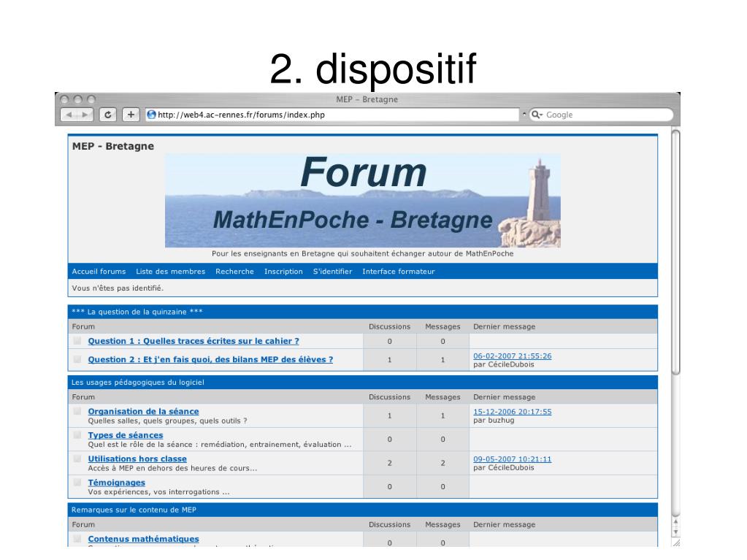747x560 pixels.
Task: Open the Contenus mathématiques forum link
Action: pos(143,539)
